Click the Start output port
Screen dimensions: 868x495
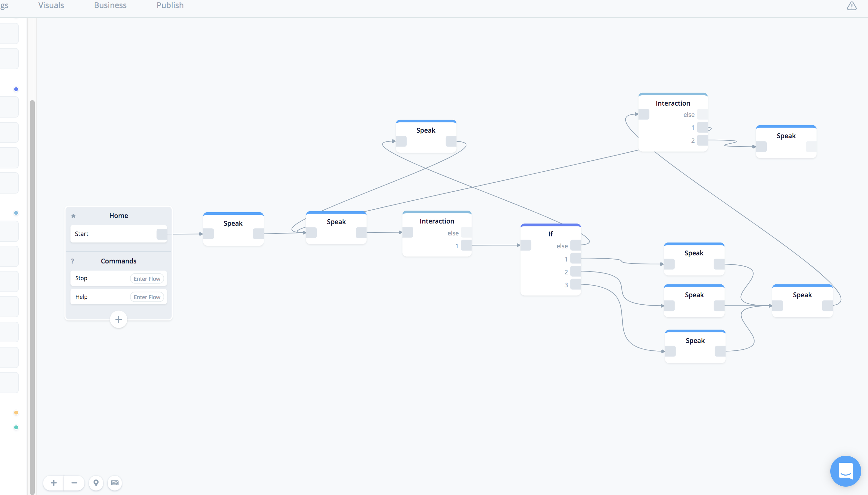coord(161,234)
